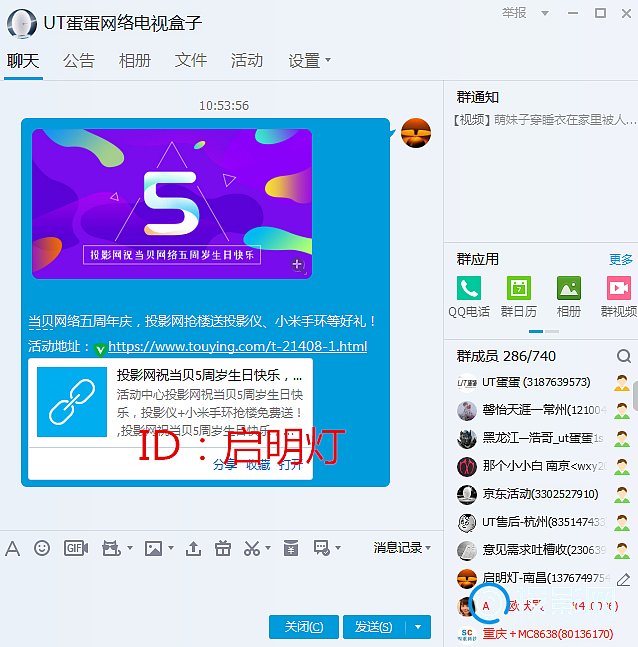Click 分享 on the link card
Screen dimensions: 638x647
click(225, 465)
